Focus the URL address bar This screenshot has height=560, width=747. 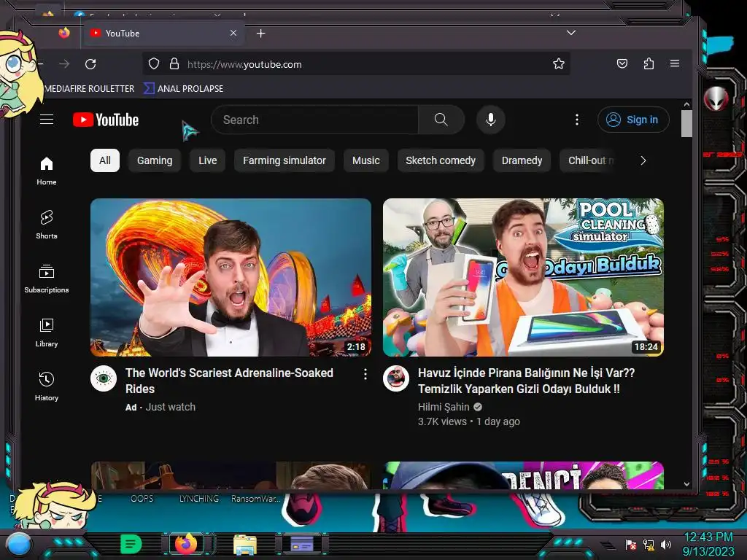pyautogui.click(x=356, y=64)
